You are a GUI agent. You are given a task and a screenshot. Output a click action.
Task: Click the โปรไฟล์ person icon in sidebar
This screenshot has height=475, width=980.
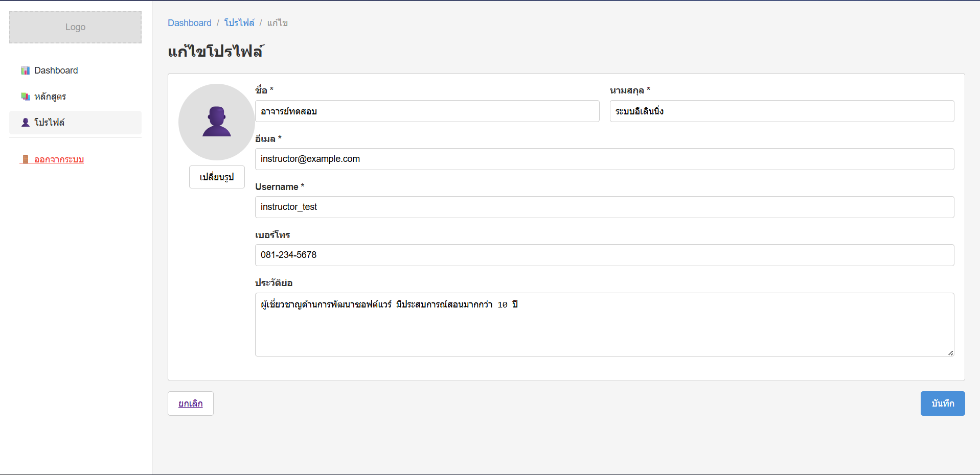click(x=25, y=123)
